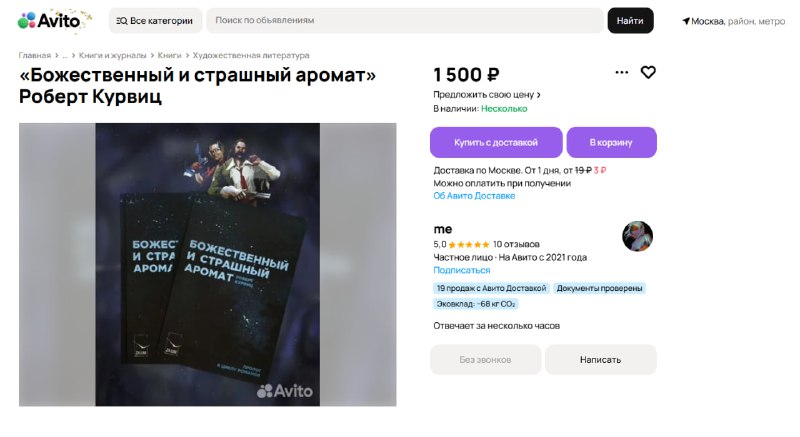Image resolution: width=800 pixels, height=437 pixels.
Task: Go to Главная breadcrumb
Action: point(35,56)
